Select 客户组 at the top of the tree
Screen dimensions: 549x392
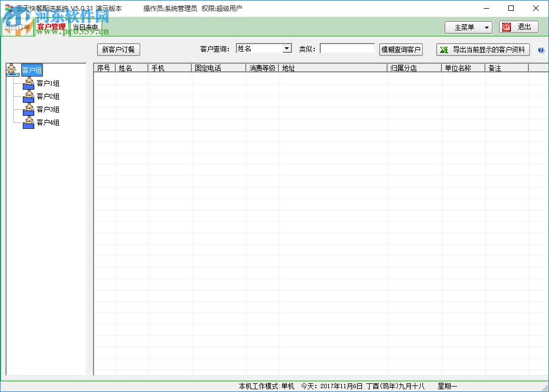coord(32,70)
